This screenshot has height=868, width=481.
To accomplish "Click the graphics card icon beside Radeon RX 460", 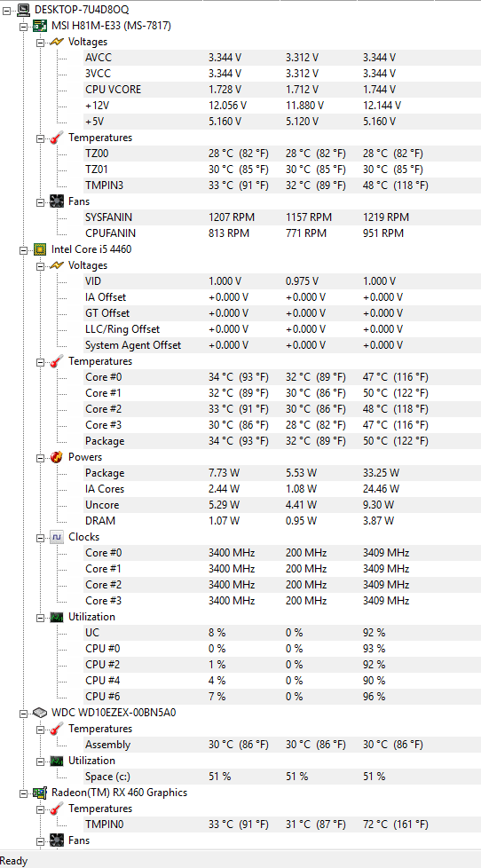I will 41,793.
